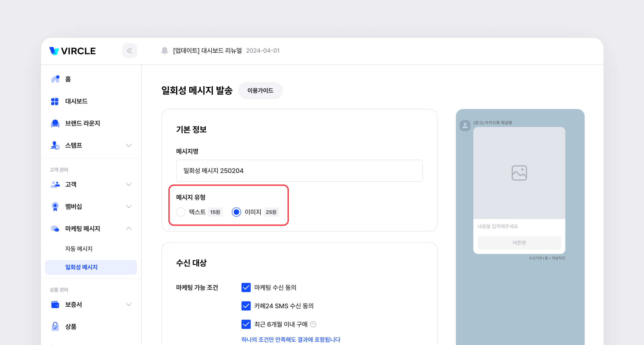Click the 메시지명 input field

tap(299, 171)
